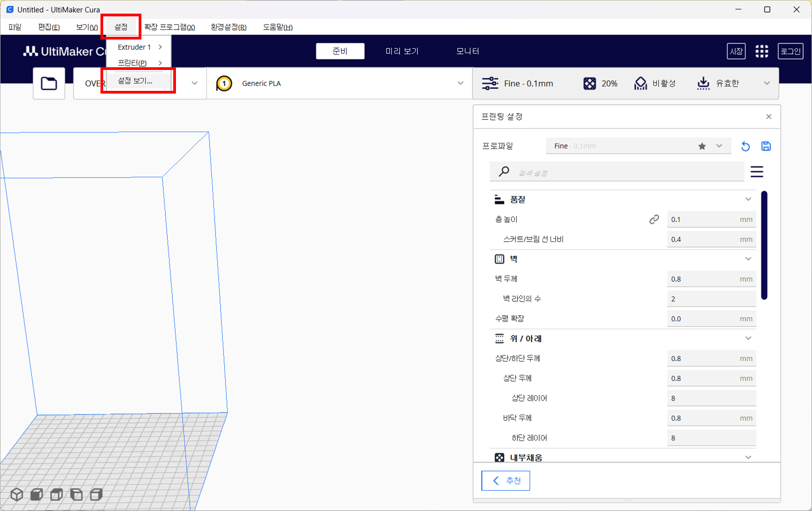This screenshot has height=511, width=812.
Task: Edit the 스커트/브림 선 너비 value field
Action: point(712,239)
